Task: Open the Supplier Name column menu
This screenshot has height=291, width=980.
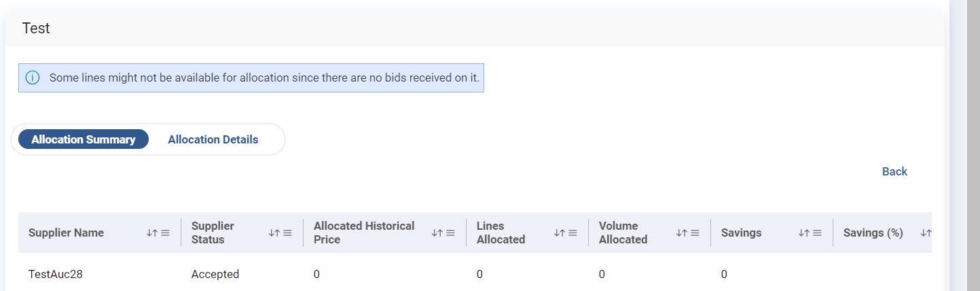Action: tap(165, 233)
